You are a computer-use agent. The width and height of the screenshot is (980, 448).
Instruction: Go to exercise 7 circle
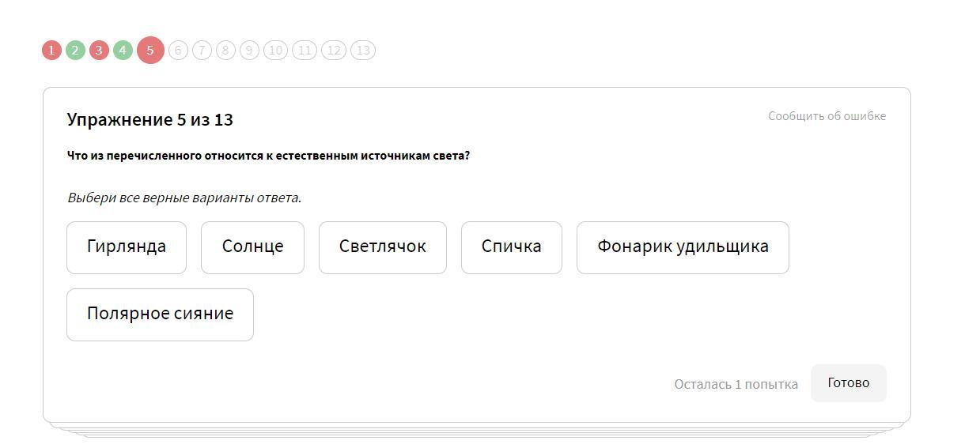click(x=202, y=51)
